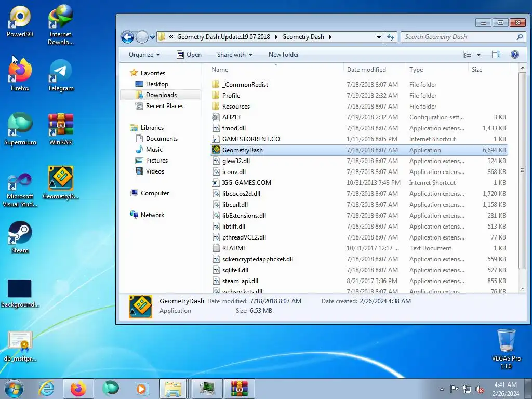Refresh the Geometry Dash folder view
The width and height of the screenshot is (532, 399).
[391, 37]
